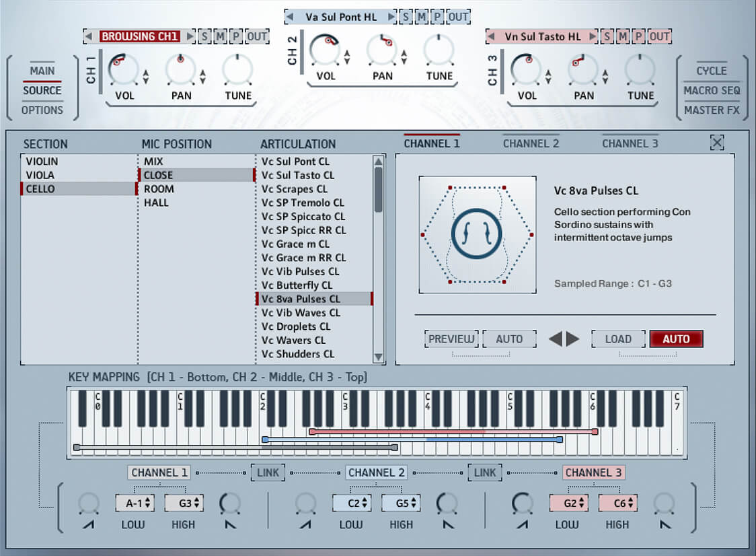The image size is (756, 556).
Task: Close the source browser panel X icon
Action: [717, 143]
